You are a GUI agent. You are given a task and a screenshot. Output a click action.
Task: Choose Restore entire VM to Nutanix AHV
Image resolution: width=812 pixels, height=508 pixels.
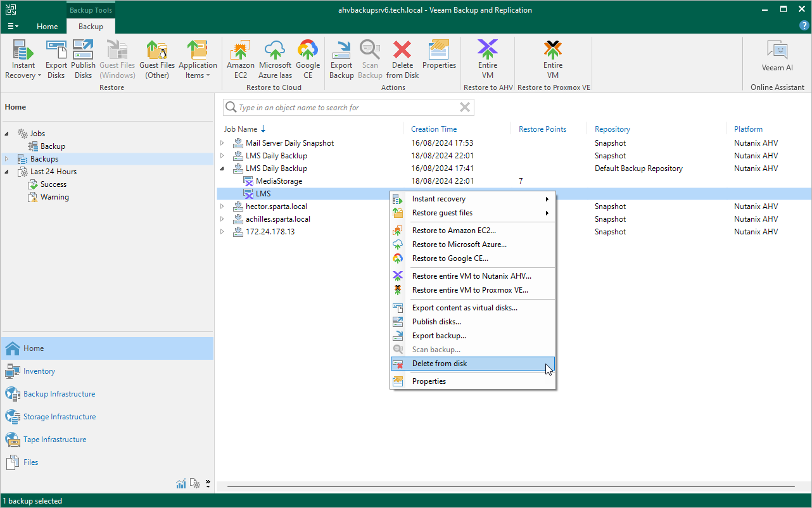(473, 276)
